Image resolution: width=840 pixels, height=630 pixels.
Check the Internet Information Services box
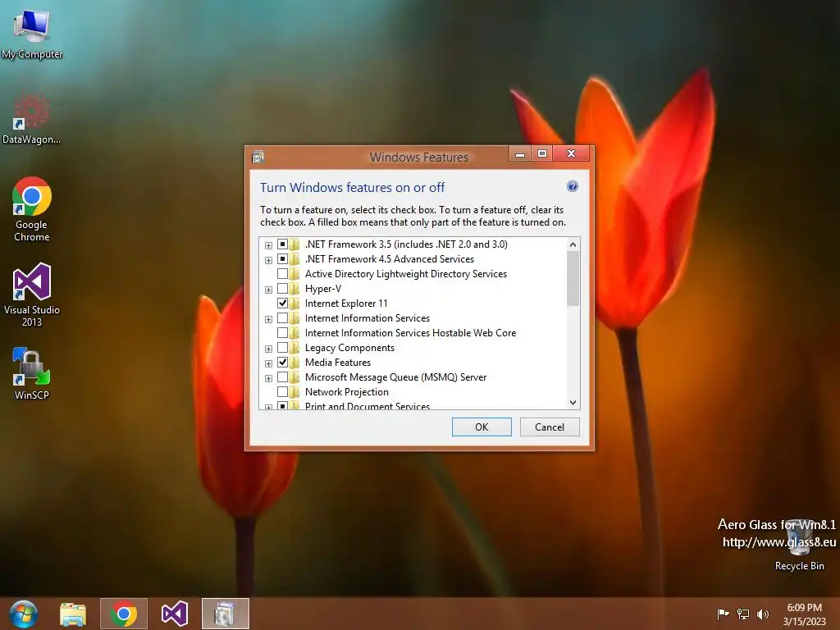[282, 318]
